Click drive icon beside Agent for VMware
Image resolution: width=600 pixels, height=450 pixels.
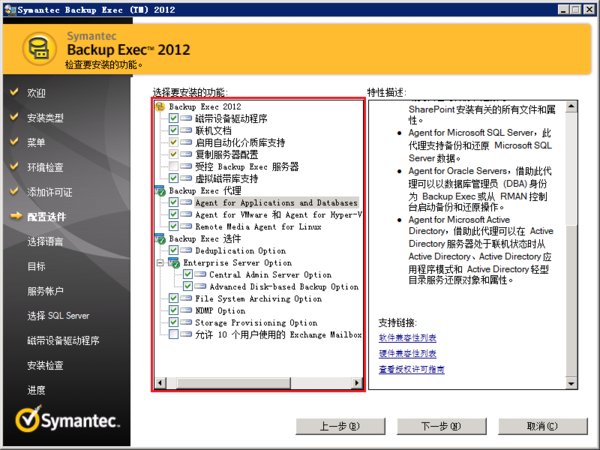click(186, 214)
